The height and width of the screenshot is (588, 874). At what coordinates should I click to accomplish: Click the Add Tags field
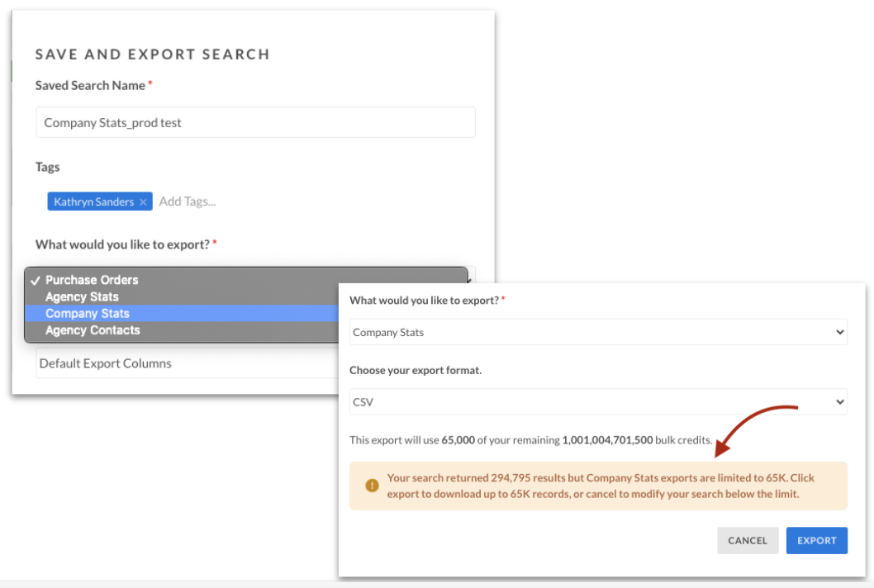point(188,202)
